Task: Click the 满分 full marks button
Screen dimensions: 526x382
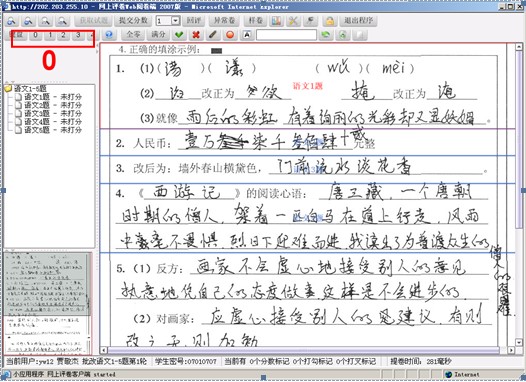Action: coord(158,35)
